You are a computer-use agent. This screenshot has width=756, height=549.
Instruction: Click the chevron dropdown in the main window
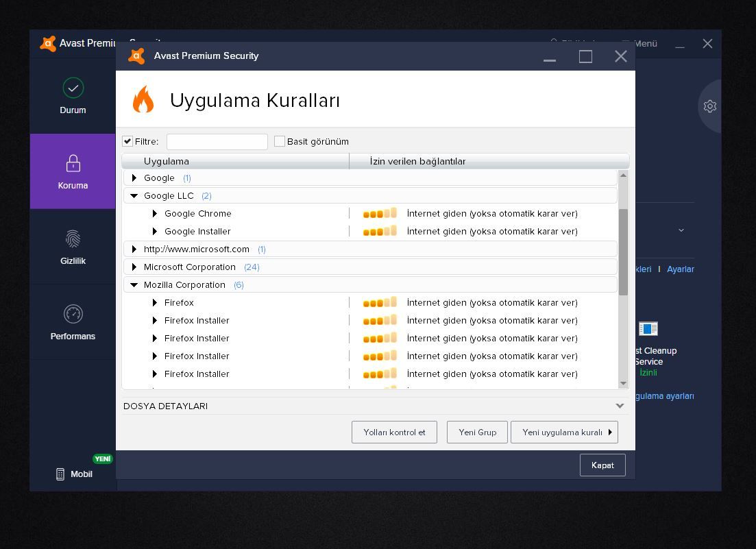coord(681,230)
